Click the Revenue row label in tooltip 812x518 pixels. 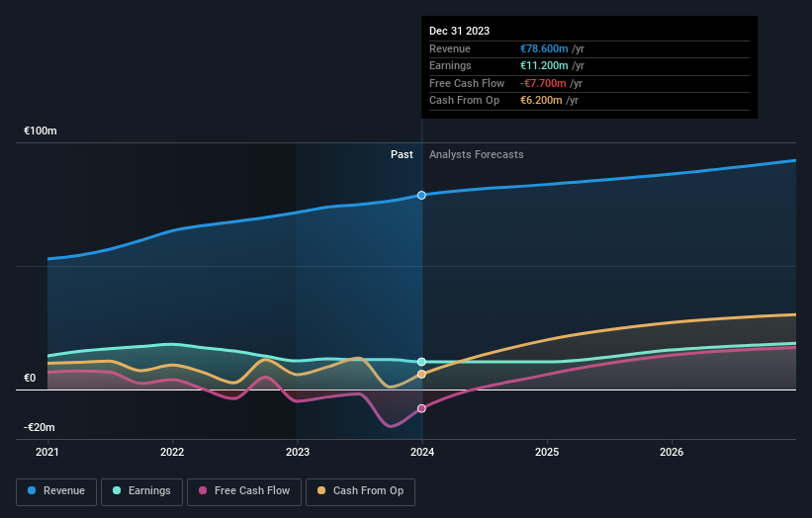(x=450, y=48)
